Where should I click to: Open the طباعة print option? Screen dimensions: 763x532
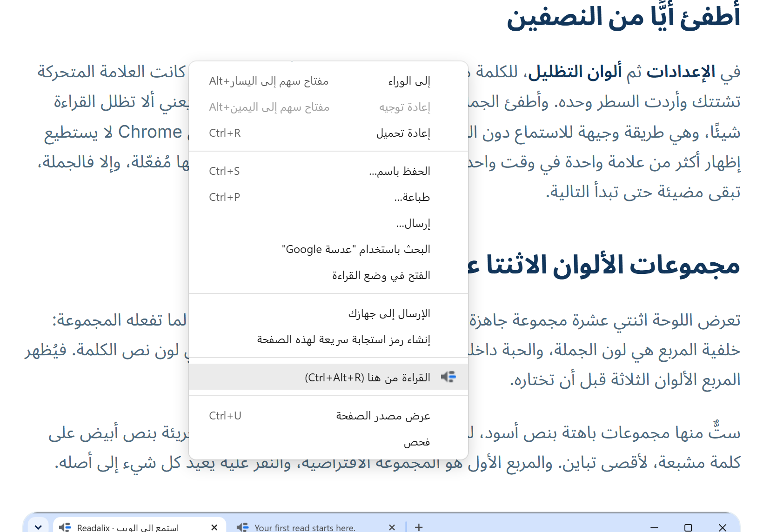[x=328, y=198]
